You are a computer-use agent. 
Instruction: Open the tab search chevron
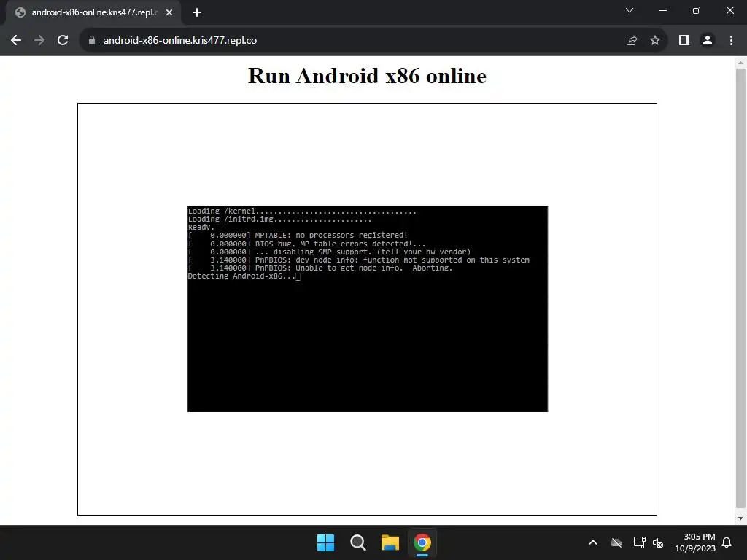(x=630, y=10)
